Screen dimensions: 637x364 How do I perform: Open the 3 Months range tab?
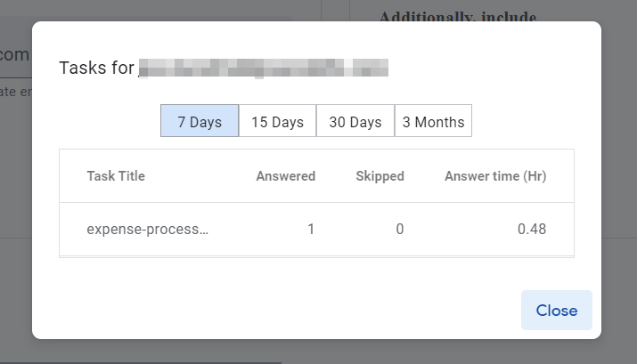tap(433, 122)
